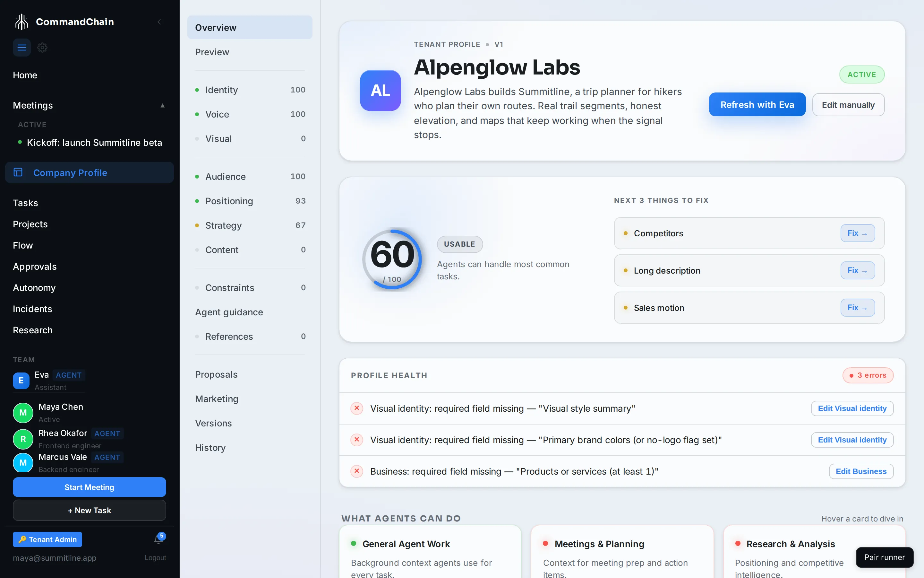Fix the Sales motion item
Viewport: 924px width, 578px height.
pos(858,308)
